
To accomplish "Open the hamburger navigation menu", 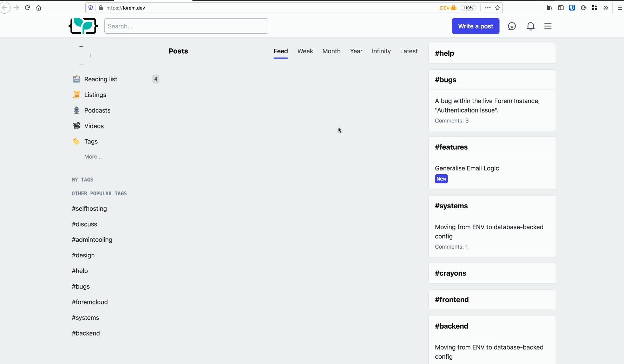I will [x=548, y=26].
